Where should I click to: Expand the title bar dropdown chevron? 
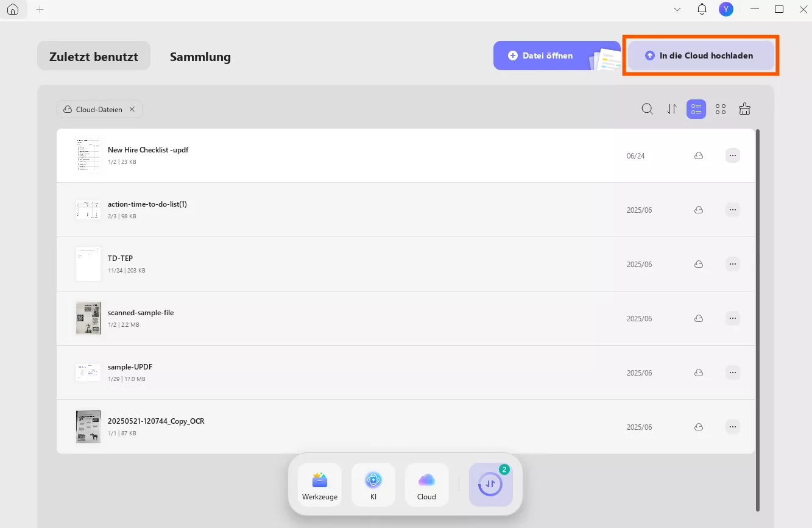coord(677,9)
